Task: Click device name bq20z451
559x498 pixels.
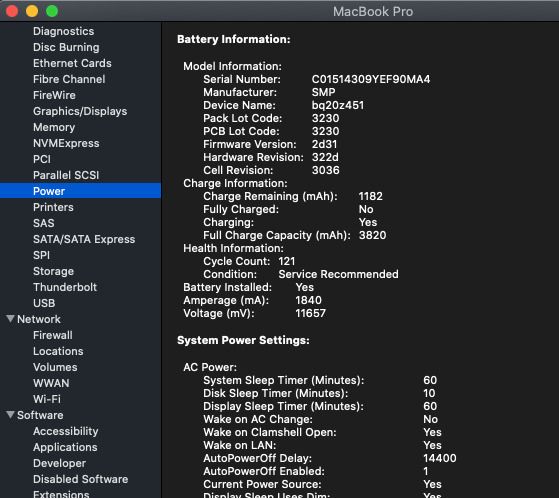Action: click(x=338, y=105)
